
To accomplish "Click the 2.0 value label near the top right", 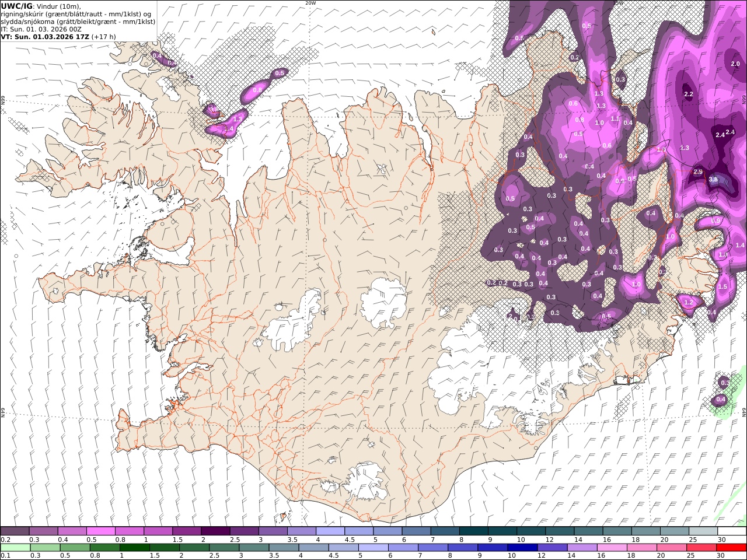I will (x=735, y=64).
